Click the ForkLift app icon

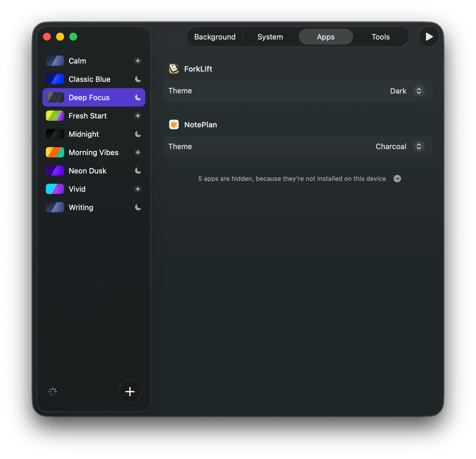pos(174,69)
